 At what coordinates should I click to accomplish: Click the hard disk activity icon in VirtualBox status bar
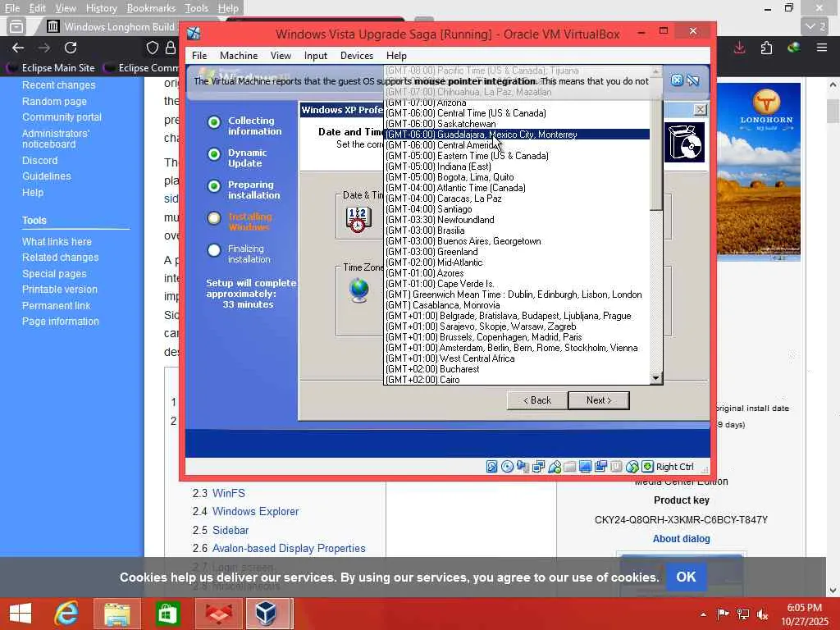tap(492, 467)
